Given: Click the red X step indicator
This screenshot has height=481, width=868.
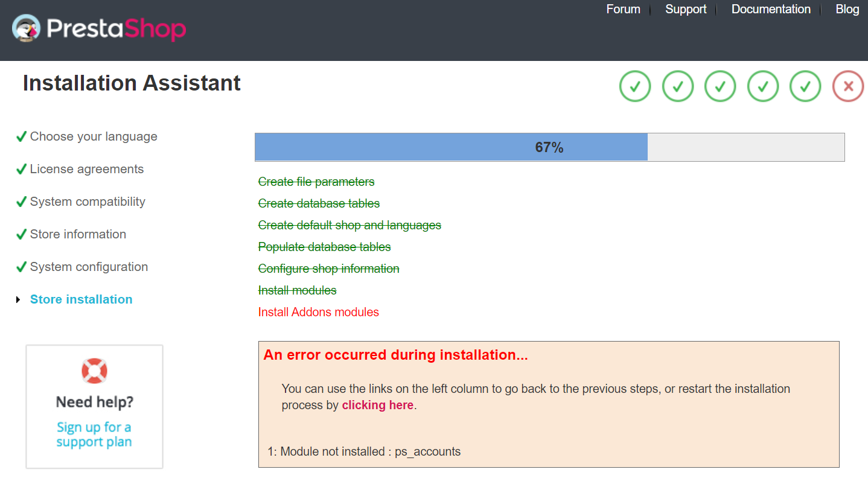Looking at the screenshot, I should click(847, 86).
